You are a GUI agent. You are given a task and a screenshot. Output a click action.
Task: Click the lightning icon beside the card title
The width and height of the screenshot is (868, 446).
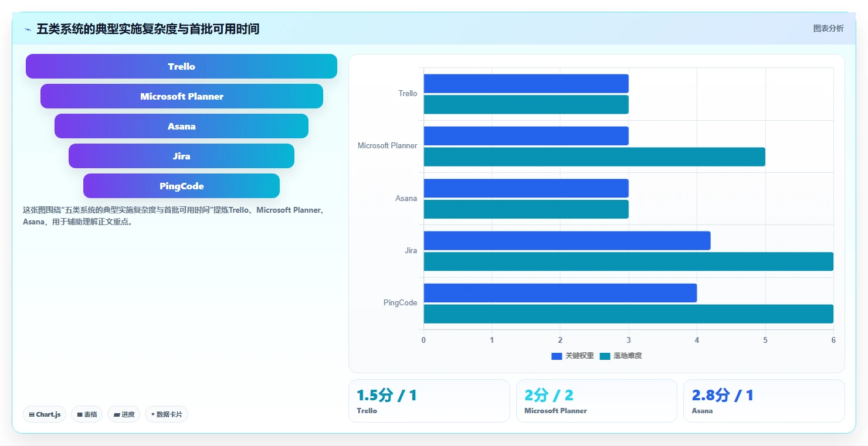coord(28,29)
